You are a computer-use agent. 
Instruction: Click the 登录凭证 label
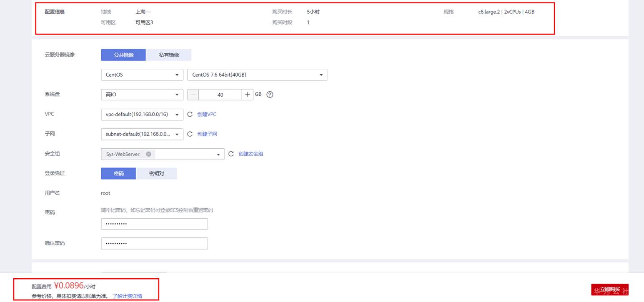pyautogui.click(x=55, y=173)
